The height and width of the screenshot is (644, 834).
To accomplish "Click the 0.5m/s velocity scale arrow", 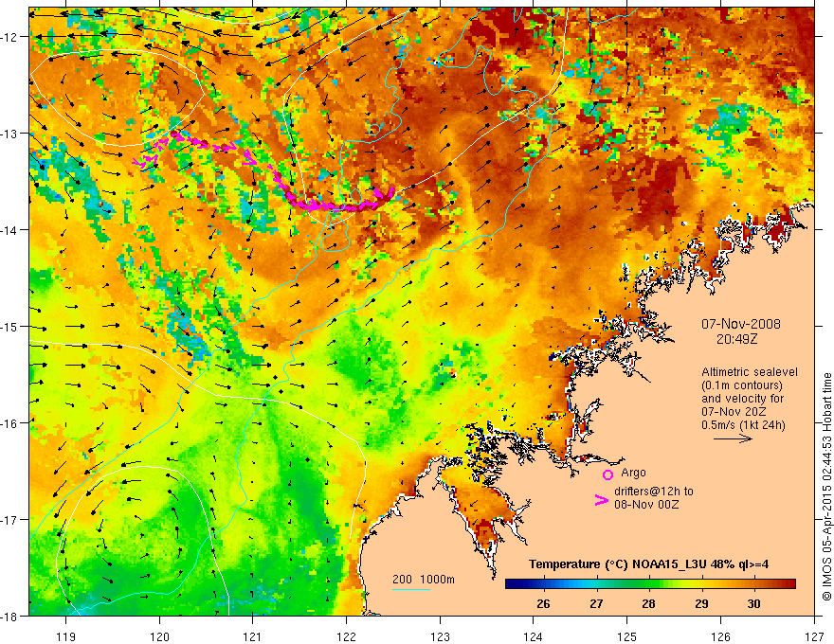I will 733,438.
